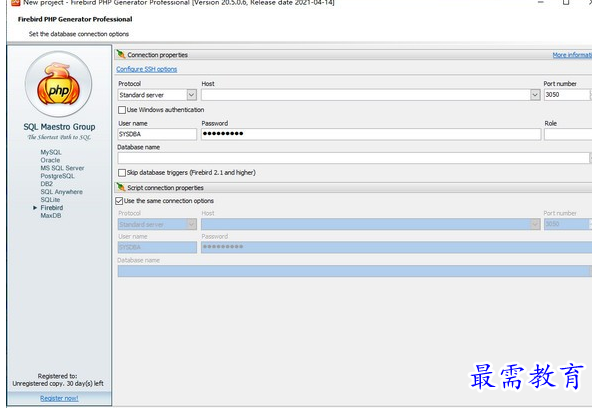Check Skip database triggers option
The image size is (592, 408).
[x=122, y=172]
